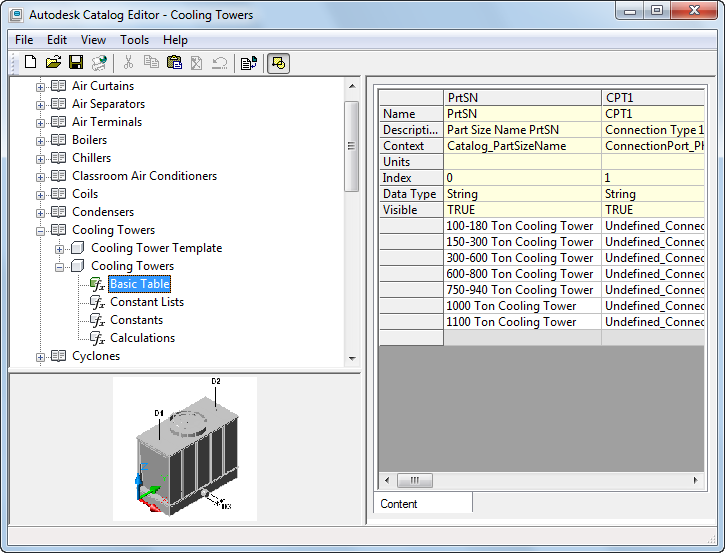Open the Tools menu
725x553 pixels.
[x=135, y=40]
